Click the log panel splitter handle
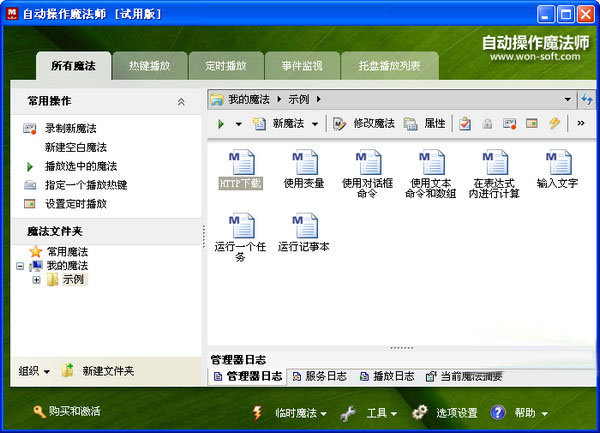This screenshot has height=433, width=600. pos(401,348)
